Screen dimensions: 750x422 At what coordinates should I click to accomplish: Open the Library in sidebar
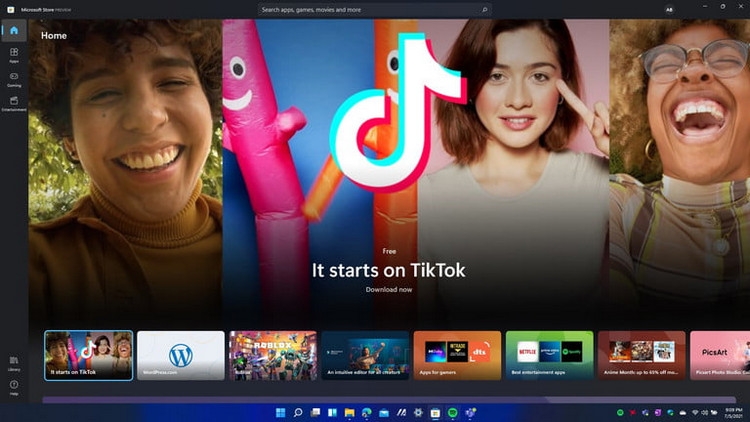14,363
